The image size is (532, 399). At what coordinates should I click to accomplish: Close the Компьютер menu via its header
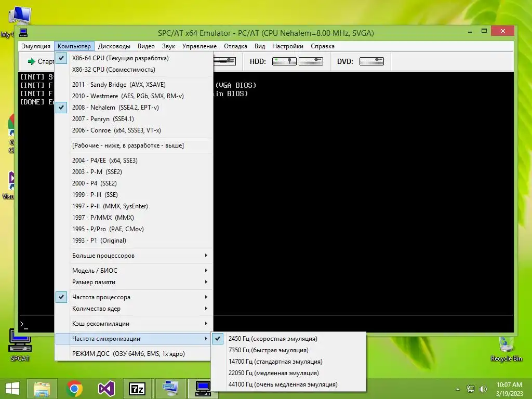pyautogui.click(x=74, y=46)
